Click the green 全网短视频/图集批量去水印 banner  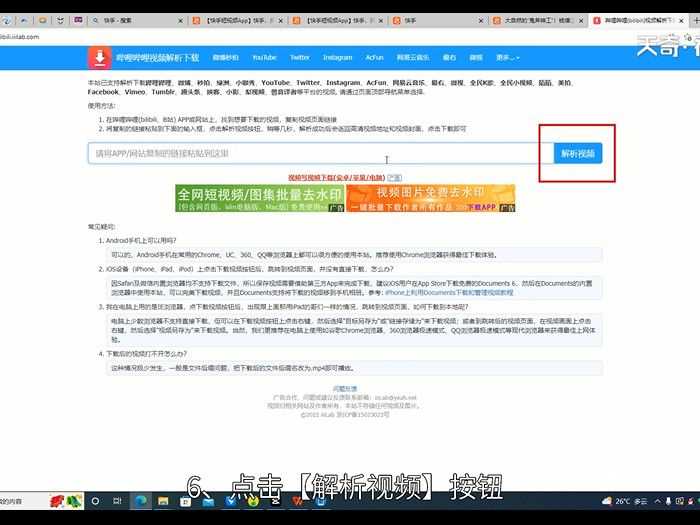point(259,198)
